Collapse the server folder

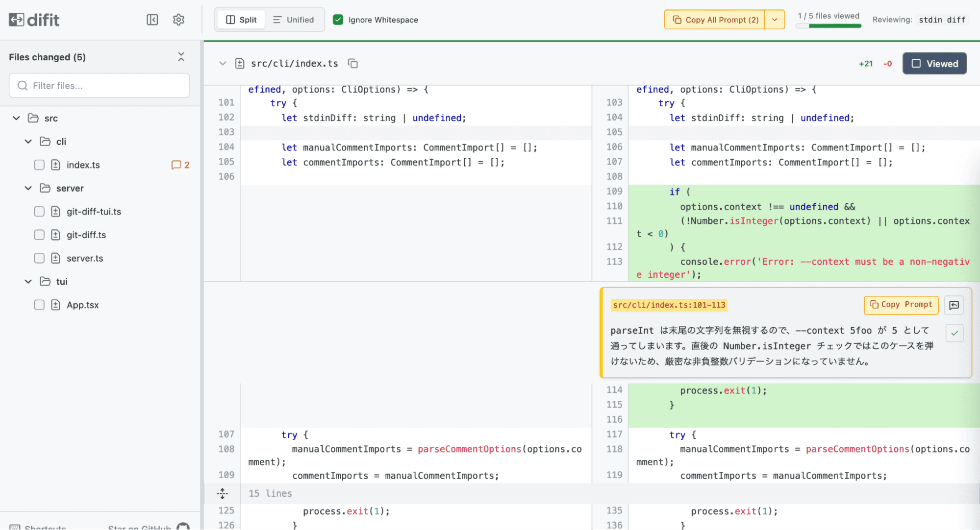click(28, 188)
